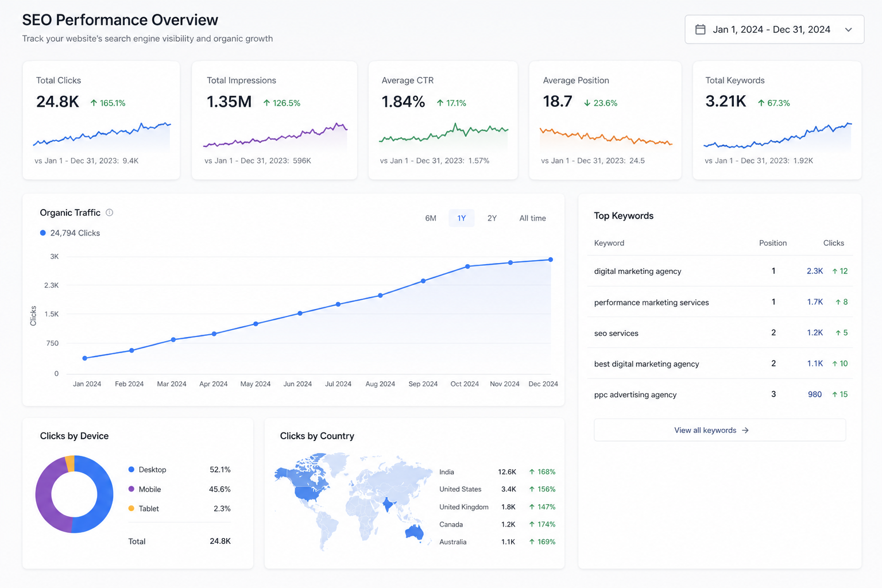Viewport: 882px width, 588px height.
Task: Click the calendar icon in date picker
Action: pos(701,29)
